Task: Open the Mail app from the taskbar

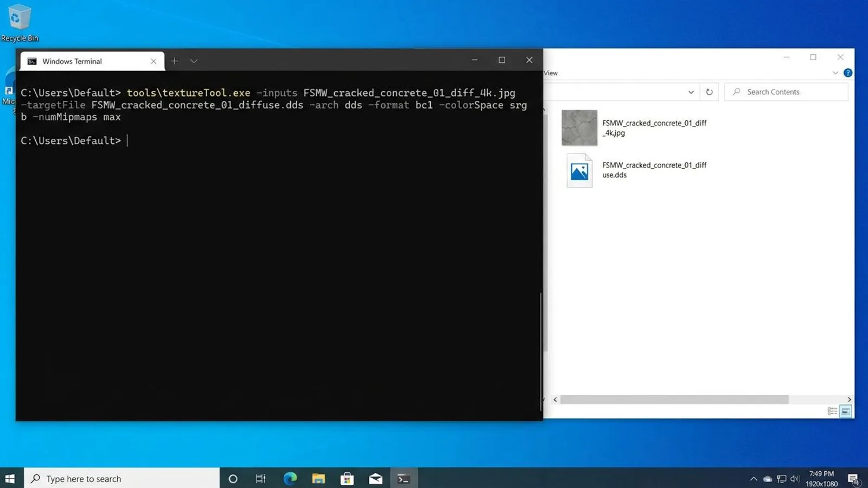Action: 375,478
